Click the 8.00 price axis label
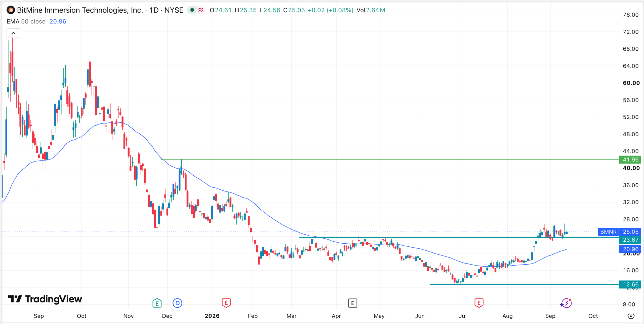Viewport: 644px width, 324px height. (629, 304)
